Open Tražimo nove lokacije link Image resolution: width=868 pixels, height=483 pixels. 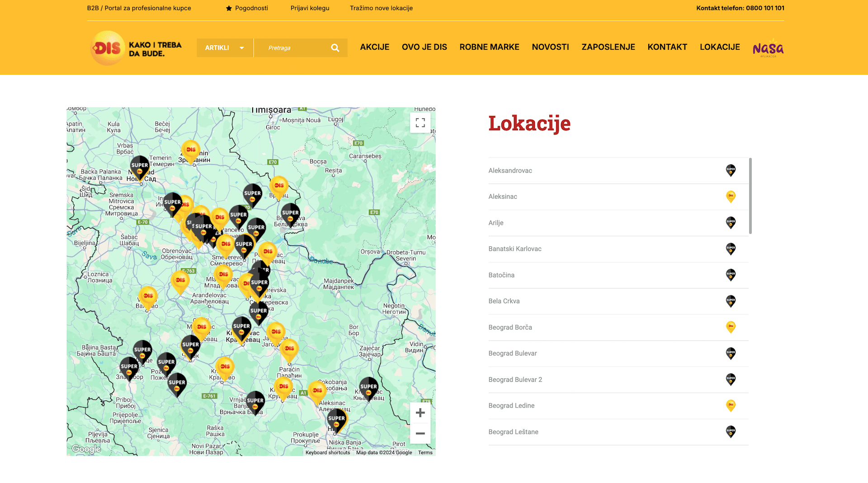(x=381, y=8)
